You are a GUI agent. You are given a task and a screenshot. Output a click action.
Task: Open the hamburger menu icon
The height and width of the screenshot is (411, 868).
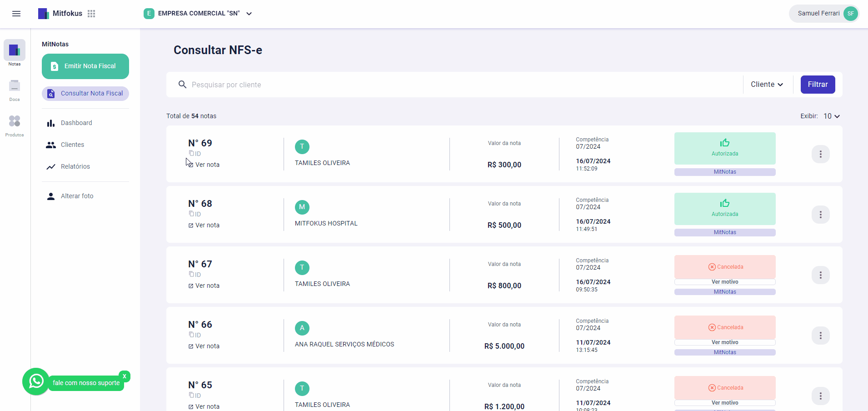coord(16,14)
